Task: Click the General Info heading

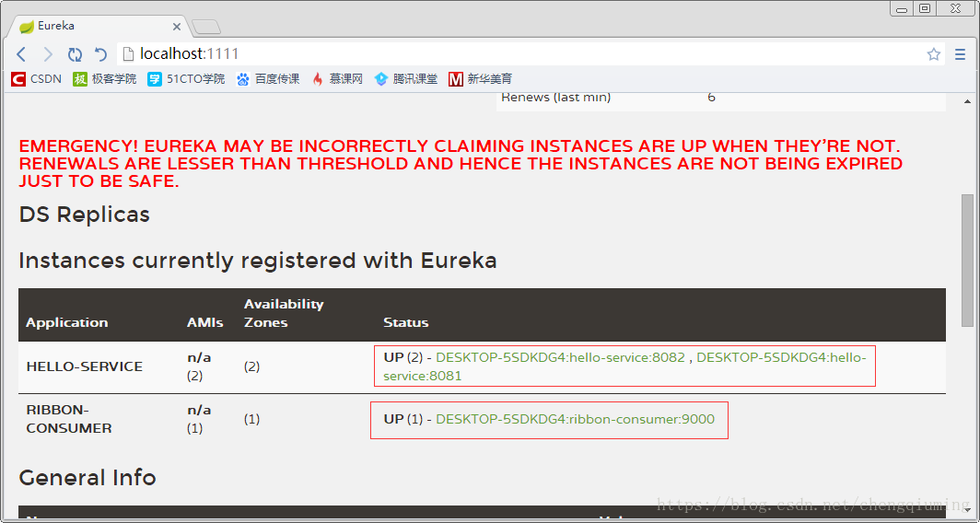Action: [x=87, y=478]
